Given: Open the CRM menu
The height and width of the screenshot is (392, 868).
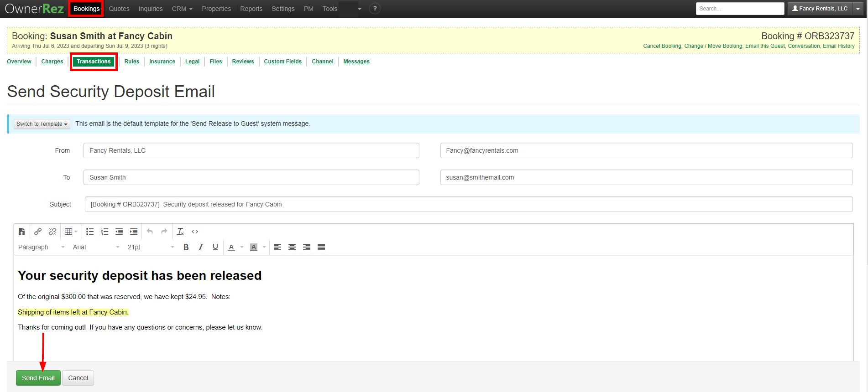Looking at the screenshot, I should pos(182,9).
